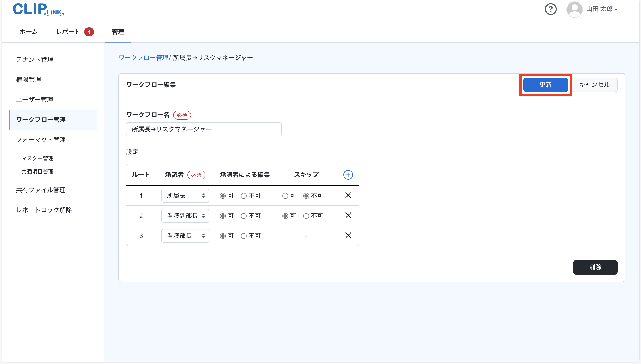This screenshot has height=364, width=641.
Task: Remove route 2 using its X icon
Action: pos(348,215)
